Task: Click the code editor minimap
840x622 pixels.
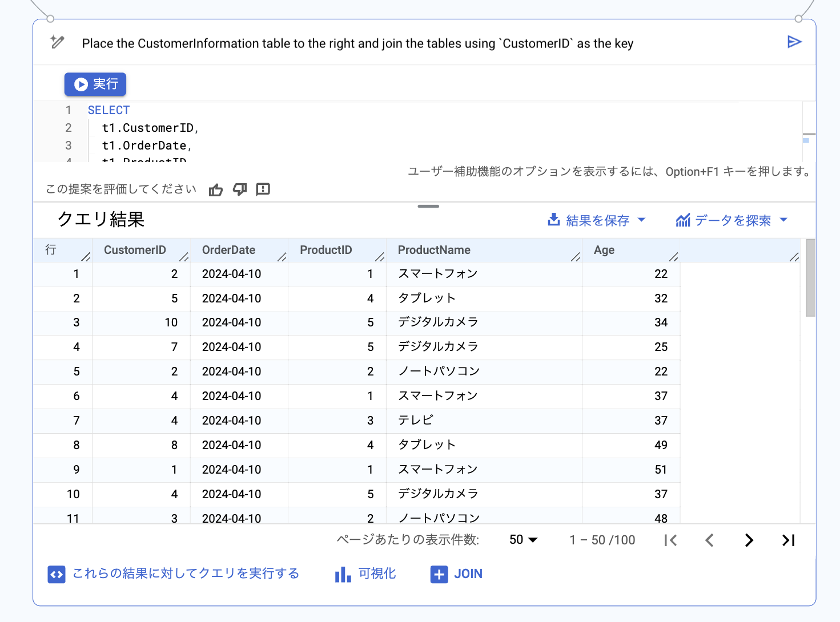Action: point(809,132)
